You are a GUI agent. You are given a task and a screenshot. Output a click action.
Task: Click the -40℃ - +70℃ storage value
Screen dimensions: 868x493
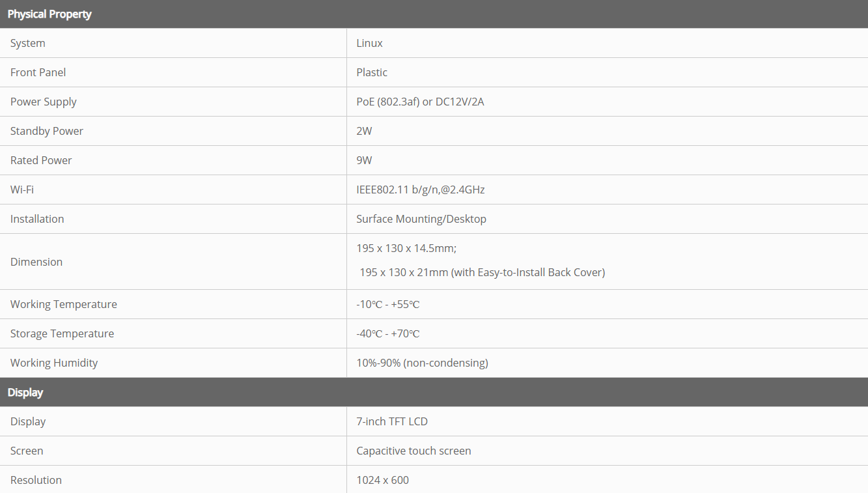pos(387,333)
